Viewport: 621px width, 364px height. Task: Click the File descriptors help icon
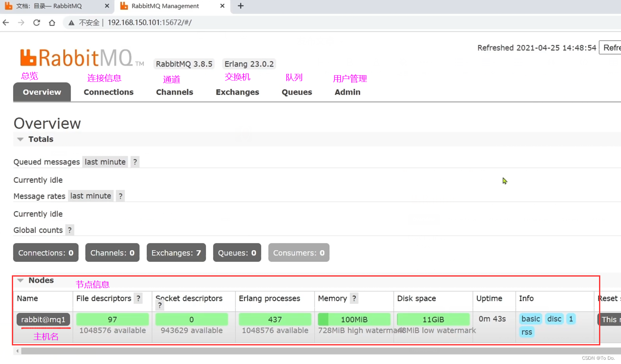(138, 299)
